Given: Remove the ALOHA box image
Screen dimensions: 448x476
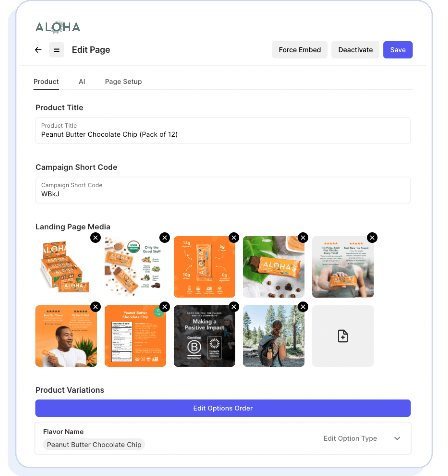Looking at the screenshot, I should [95, 238].
